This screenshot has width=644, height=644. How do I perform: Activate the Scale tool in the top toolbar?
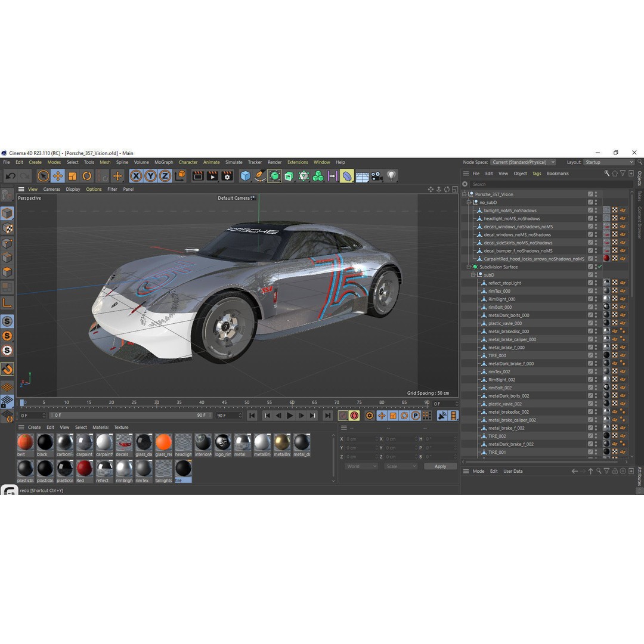coord(72,176)
